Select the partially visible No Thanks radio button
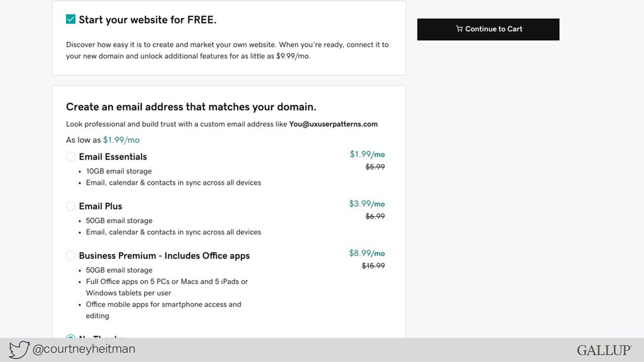Screen dimensions: 644x362 pos(70,336)
